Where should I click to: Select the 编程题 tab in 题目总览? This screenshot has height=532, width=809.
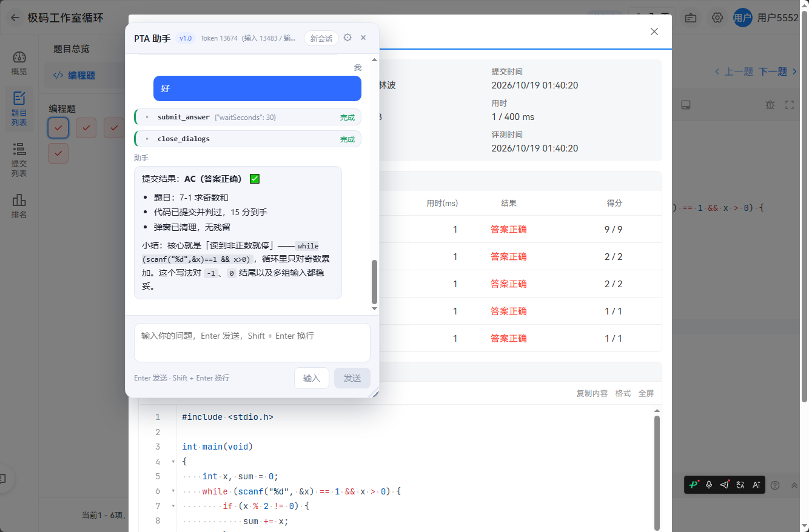[82, 76]
